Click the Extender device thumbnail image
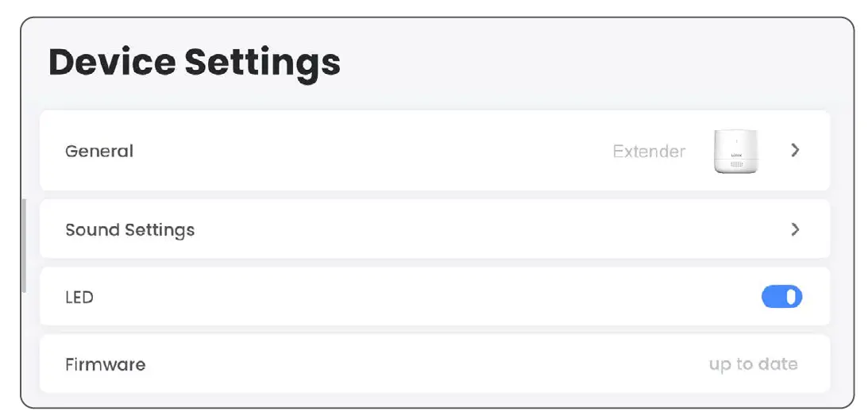The image size is (868, 419). click(x=735, y=151)
